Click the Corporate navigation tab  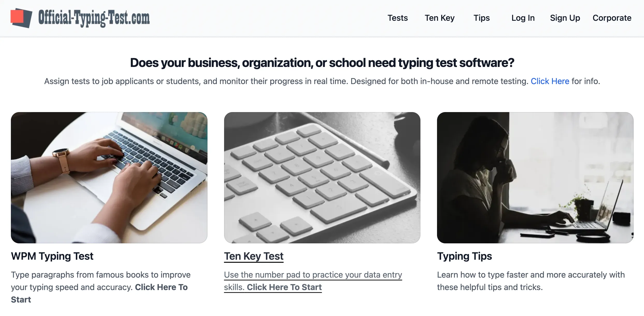[612, 17]
